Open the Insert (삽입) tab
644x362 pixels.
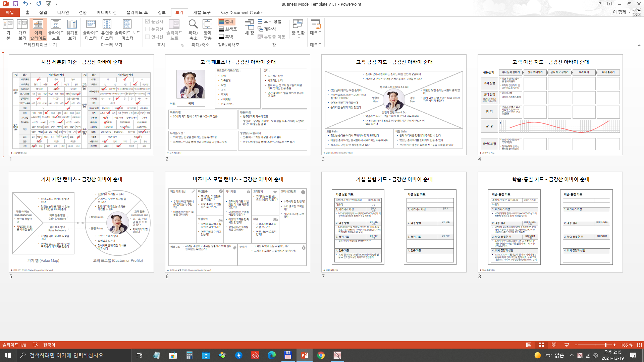click(x=43, y=12)
